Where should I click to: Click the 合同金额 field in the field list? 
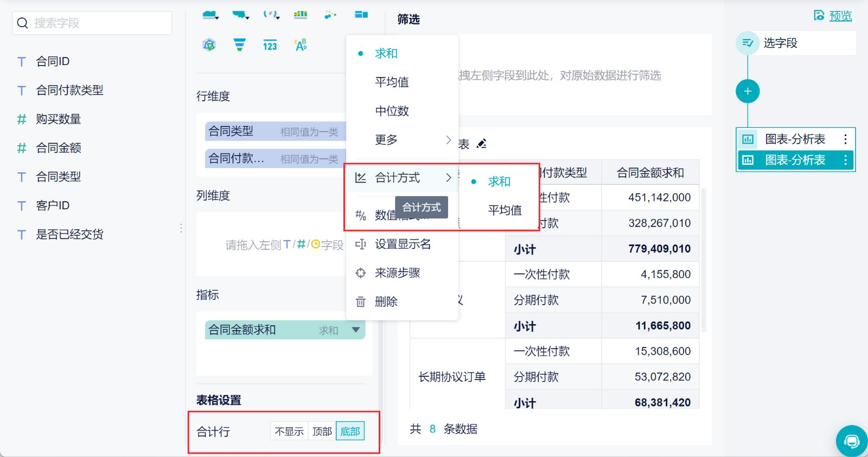59,147
